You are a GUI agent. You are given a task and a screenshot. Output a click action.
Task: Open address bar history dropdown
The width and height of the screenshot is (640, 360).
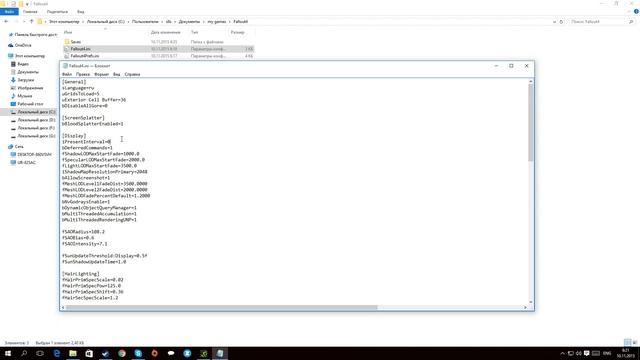pyautogui.click(x=554, y=22)
